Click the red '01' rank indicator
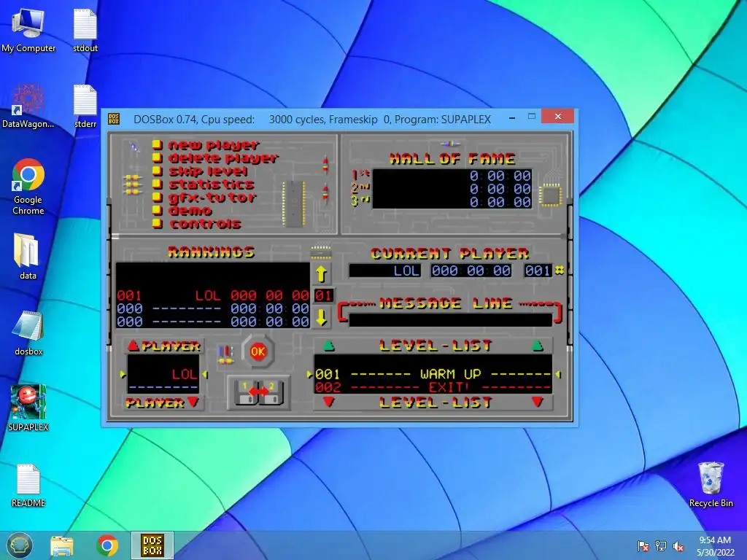Screen dimensions: 747x560 click(323, 296)
